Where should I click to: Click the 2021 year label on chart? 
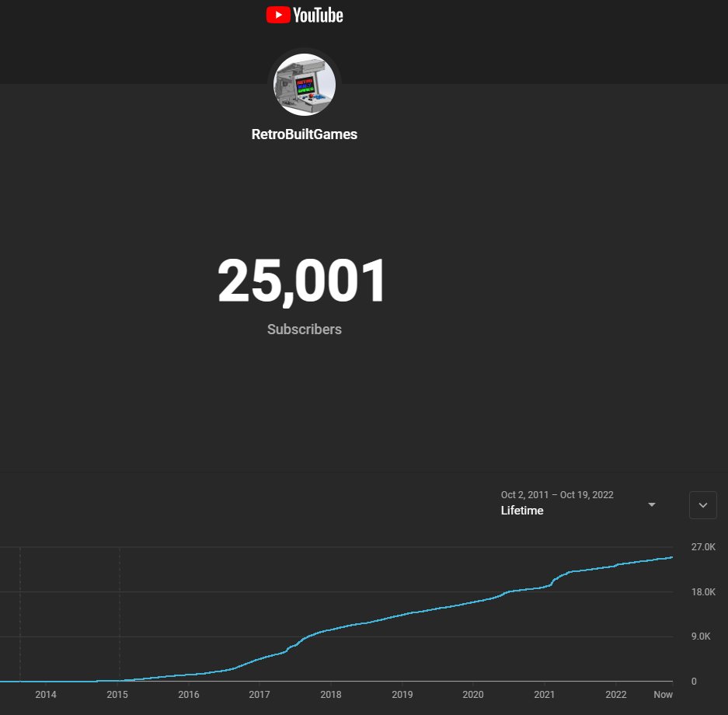pos(544,695)
